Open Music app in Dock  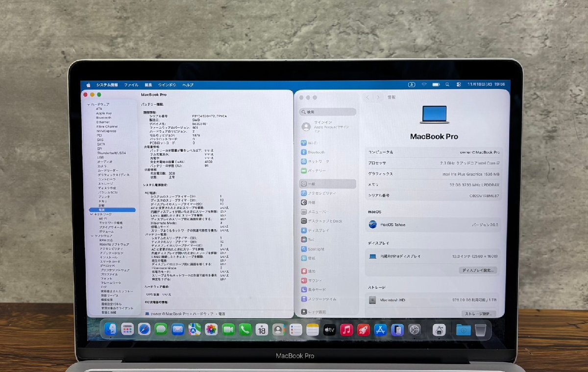[346, 330]
